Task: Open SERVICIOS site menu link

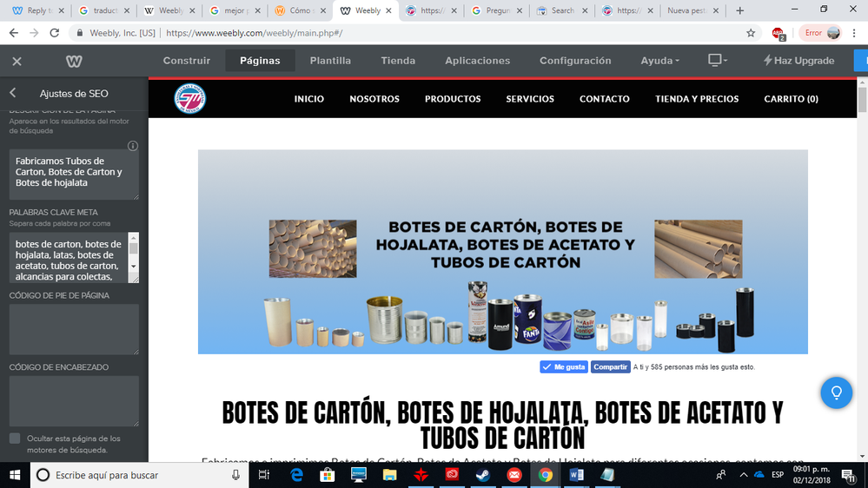Action: point(530,99)
